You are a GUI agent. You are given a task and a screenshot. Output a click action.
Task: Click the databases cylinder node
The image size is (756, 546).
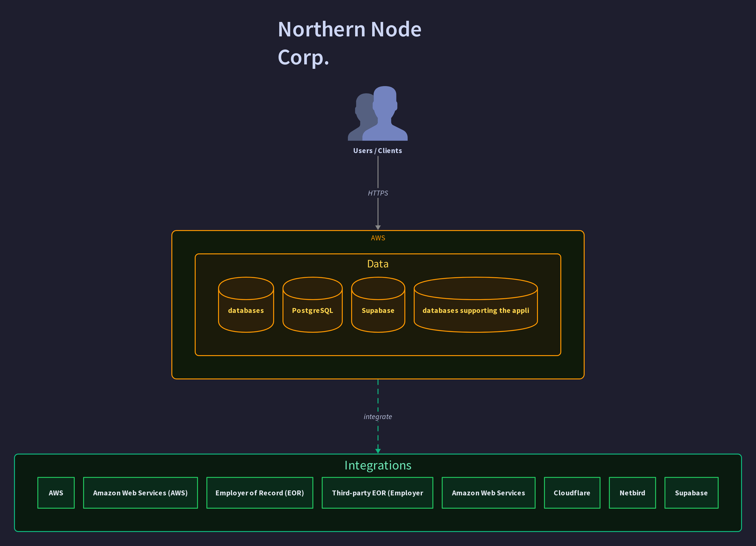246,304
